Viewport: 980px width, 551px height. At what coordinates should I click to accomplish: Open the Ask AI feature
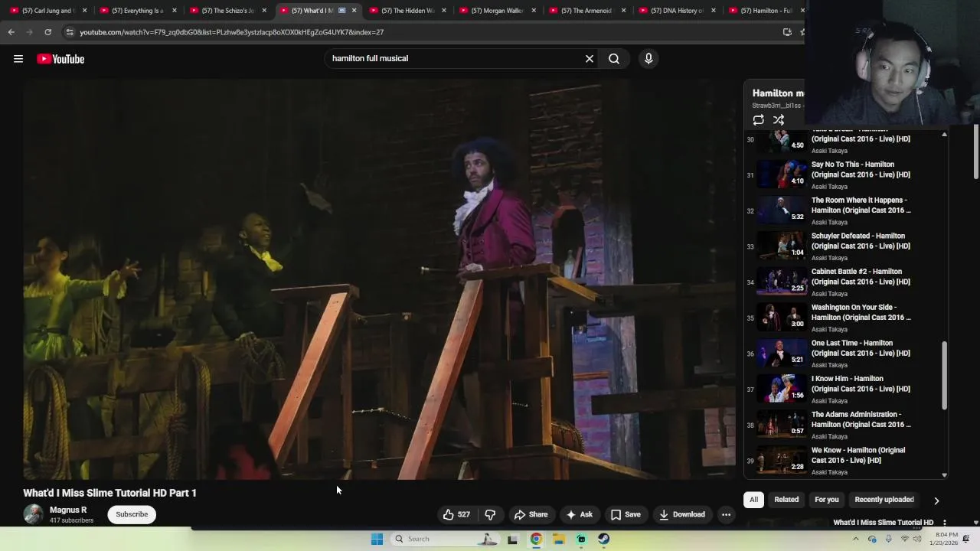click(579, 514)
